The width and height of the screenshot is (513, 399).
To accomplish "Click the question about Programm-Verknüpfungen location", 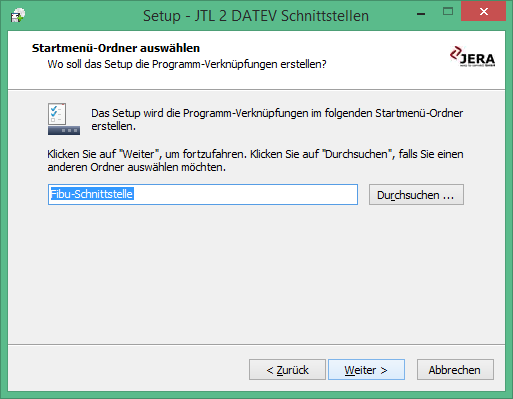I will pos(187,64).
